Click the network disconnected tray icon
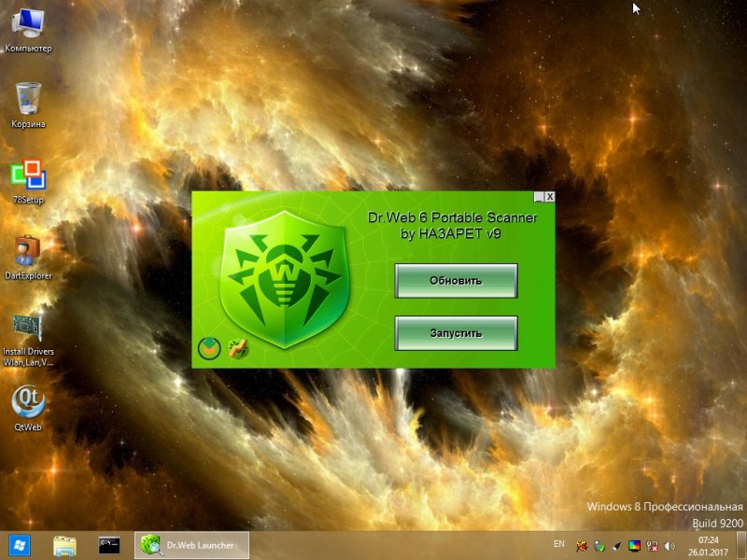 click(x=652, y=546)
